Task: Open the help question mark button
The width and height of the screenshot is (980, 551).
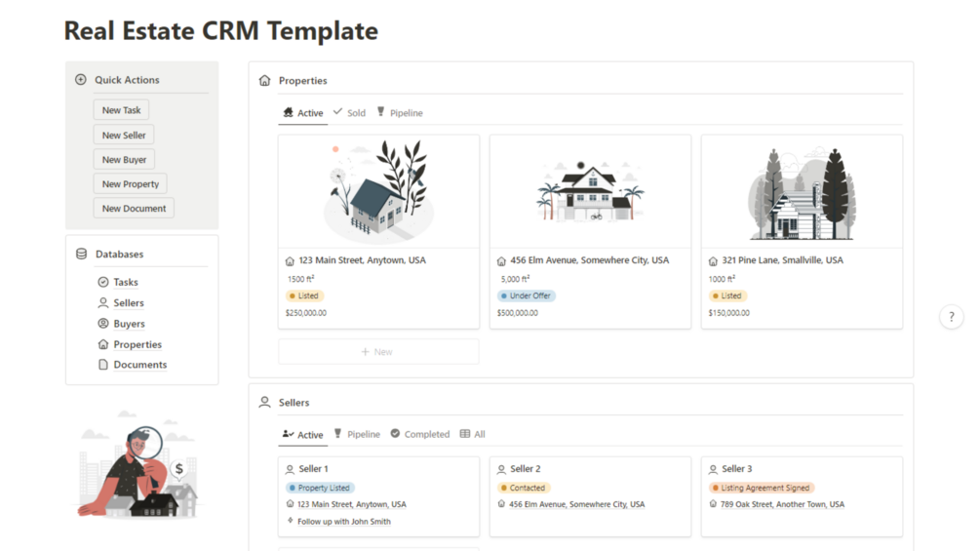Action: 951,317
